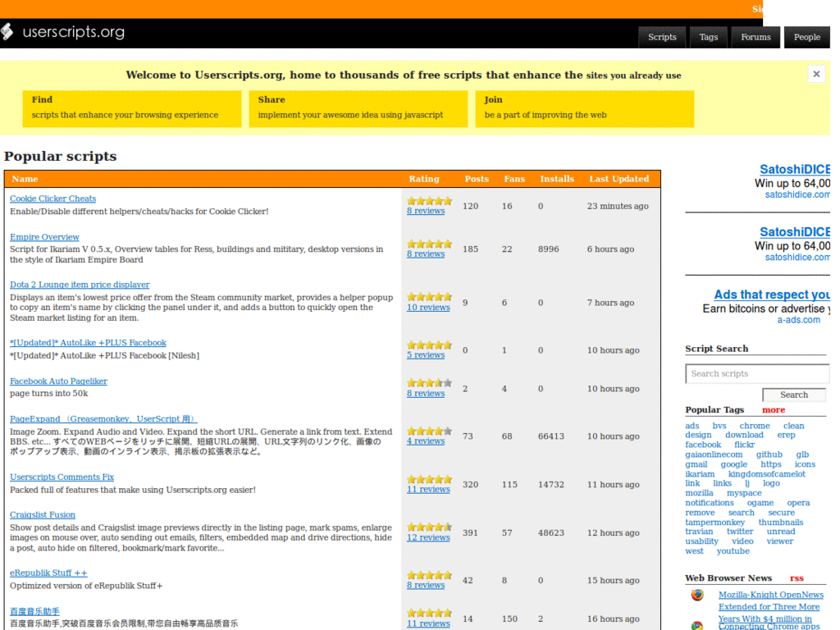840x630 pixels.
Task: Click star rating next to Craigslist Fusion
Action: (x=429, y=527)
